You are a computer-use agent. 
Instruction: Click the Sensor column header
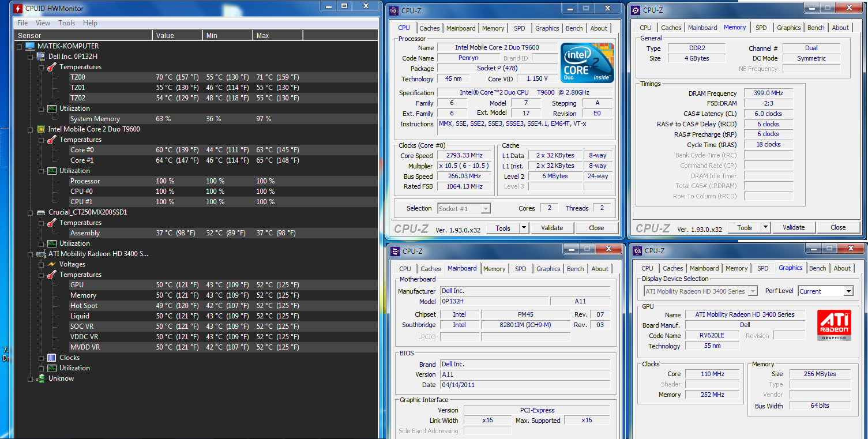[x=84, y=35]
